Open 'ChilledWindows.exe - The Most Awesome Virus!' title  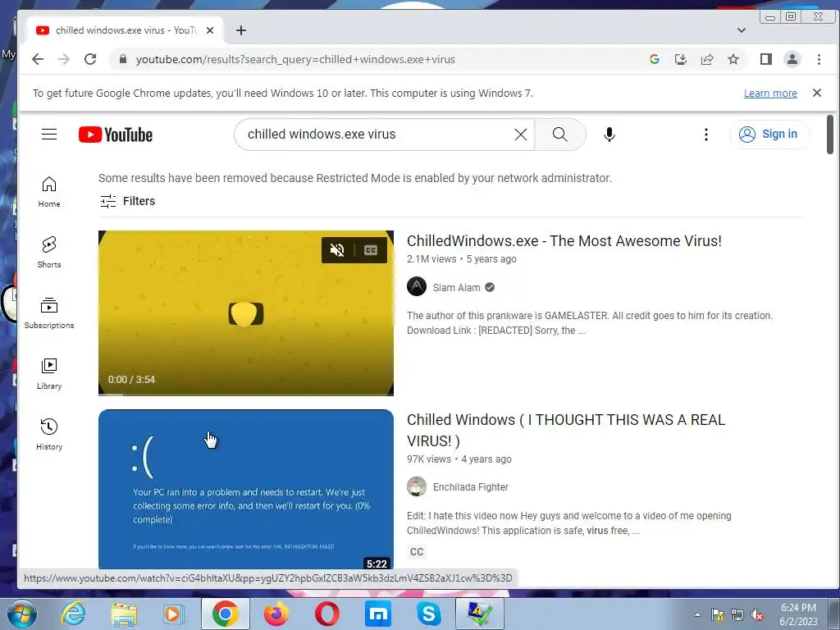tap(564, 241)
